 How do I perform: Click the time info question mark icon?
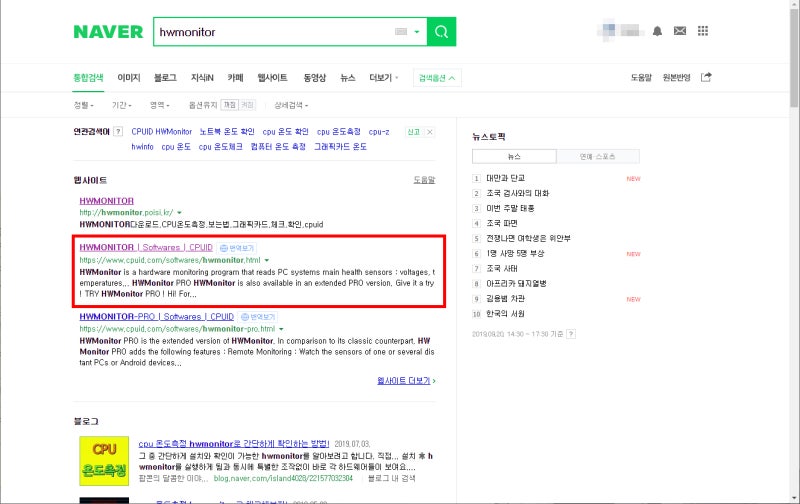point(571,334)
